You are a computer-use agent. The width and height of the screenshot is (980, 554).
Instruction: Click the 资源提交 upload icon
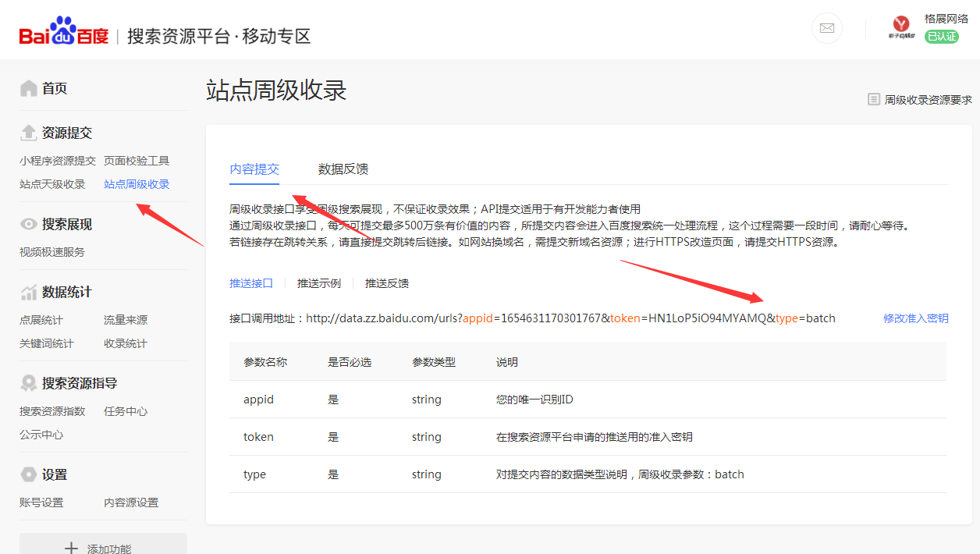pyautogui.click(x=29, y=133)
